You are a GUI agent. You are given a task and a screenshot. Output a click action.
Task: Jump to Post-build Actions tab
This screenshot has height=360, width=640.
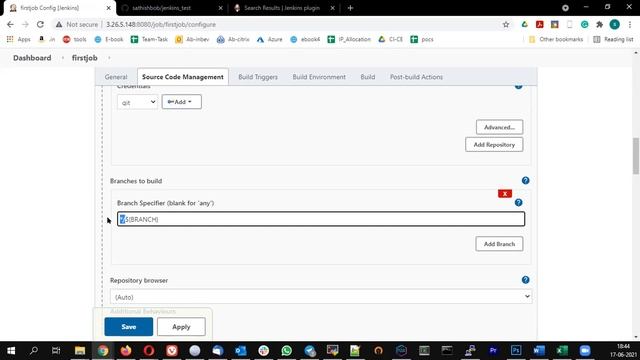[x=416, y=77]
